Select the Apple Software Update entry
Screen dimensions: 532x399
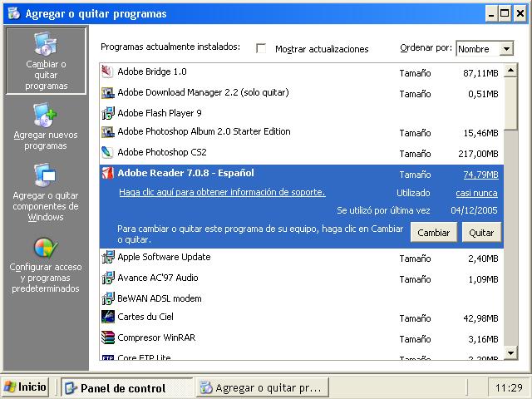click(x=301, y=258)
